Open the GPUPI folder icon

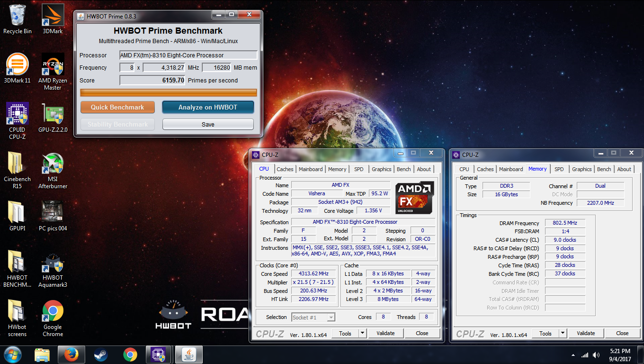[x=18, y=217]
